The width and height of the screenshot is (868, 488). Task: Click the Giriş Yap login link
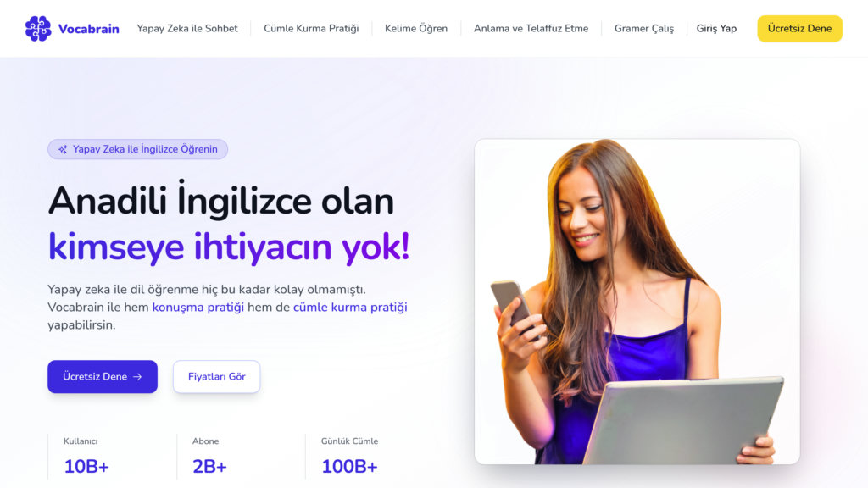[x=716, y=28]
